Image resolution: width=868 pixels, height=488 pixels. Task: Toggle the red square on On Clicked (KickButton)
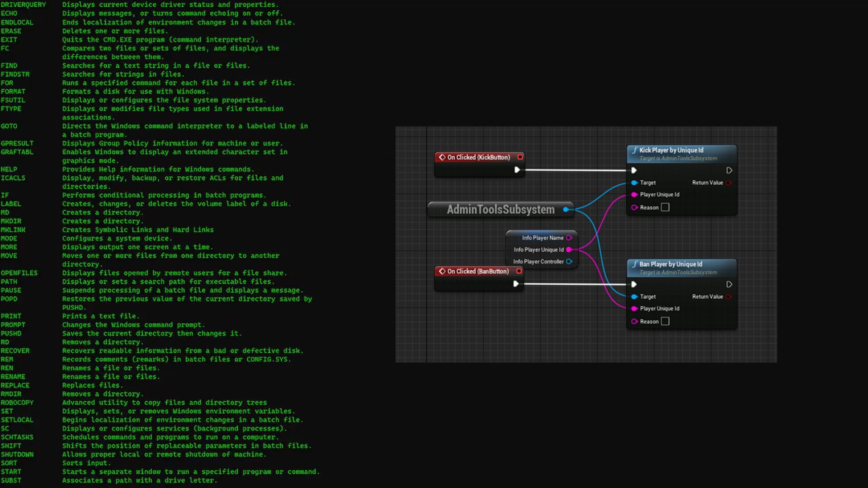tap(520, 157)
